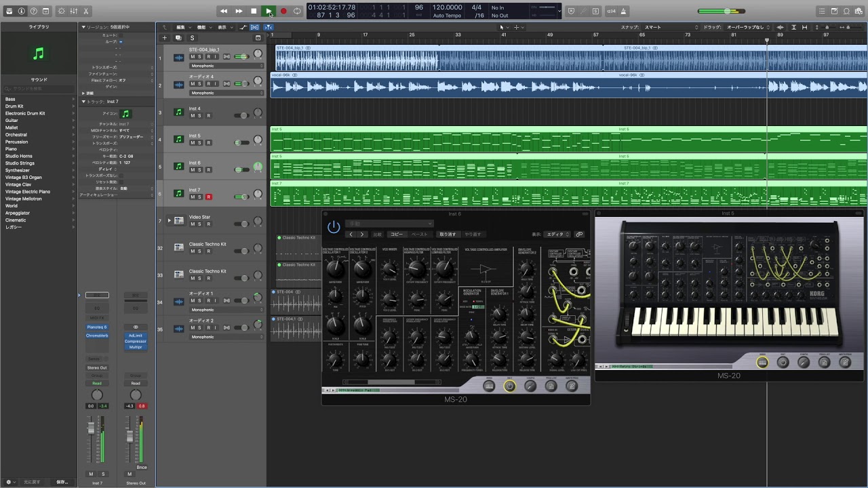
Task: Toggle the Show Automation button
Action: [243, 27]
